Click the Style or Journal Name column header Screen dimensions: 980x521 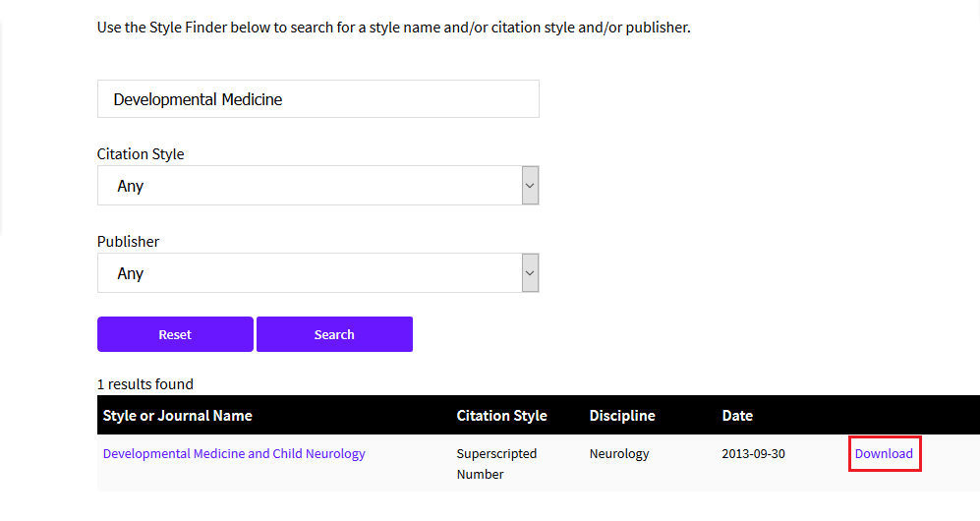click(178, 416)
